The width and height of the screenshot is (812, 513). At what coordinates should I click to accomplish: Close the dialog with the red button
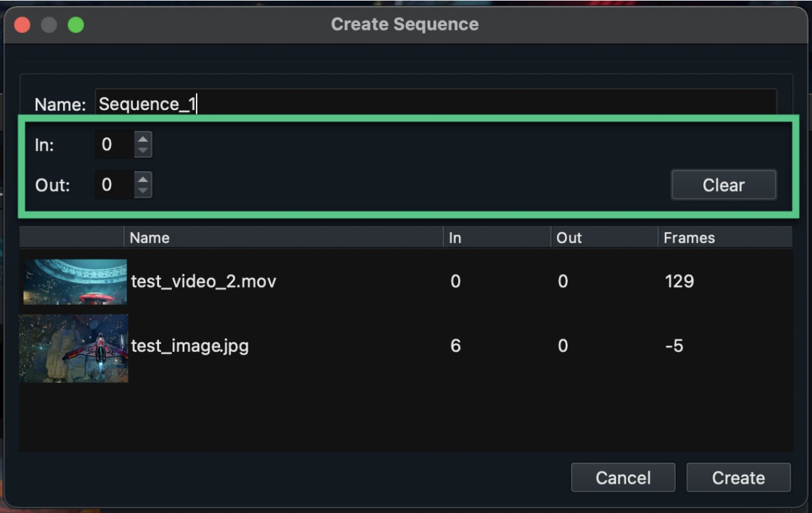click(23, 25)
